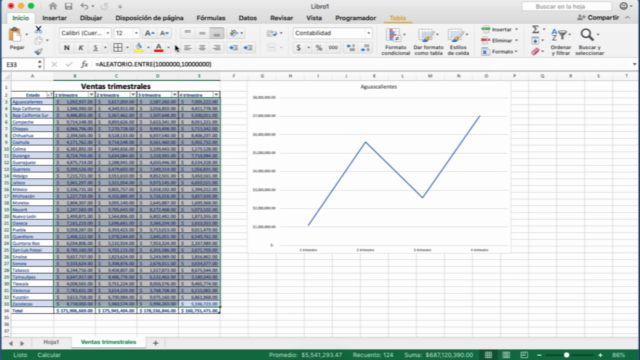Click the Decrease decimals icon

tap(365, 48)
